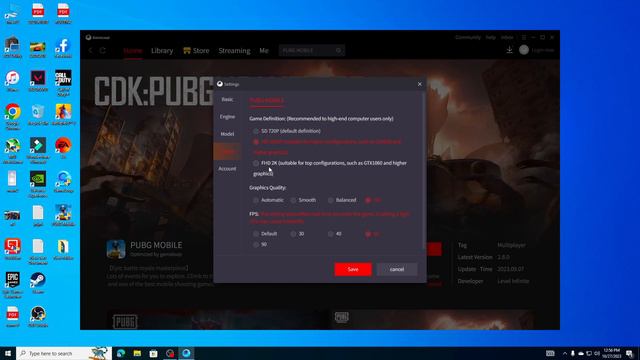Viewport: 640px width, 360px height.
Task: Click the Windows Start button
Action: point(8,353)
